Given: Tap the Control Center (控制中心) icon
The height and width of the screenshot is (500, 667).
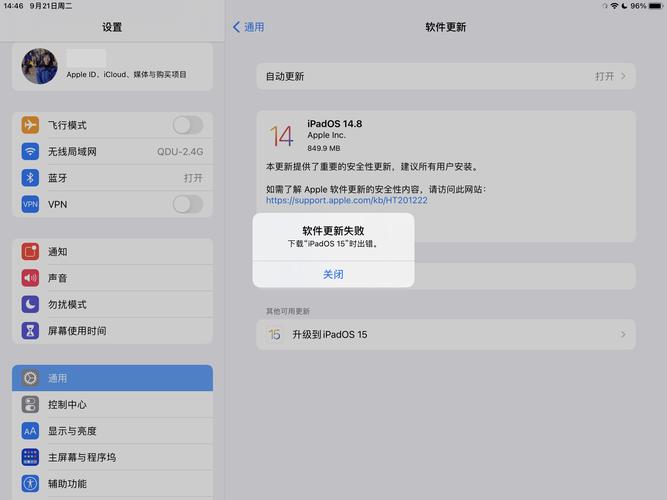Looking at the screenshot, I should [30, 404].
